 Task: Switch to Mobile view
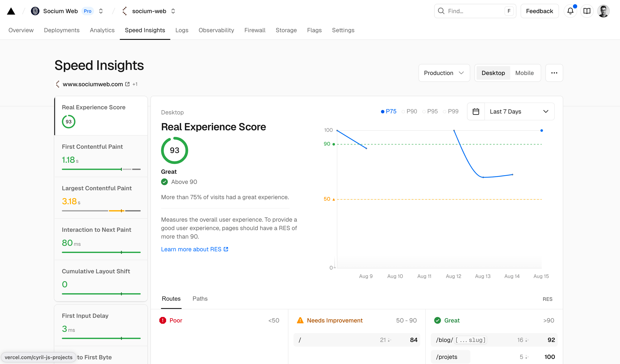[524, 73]
